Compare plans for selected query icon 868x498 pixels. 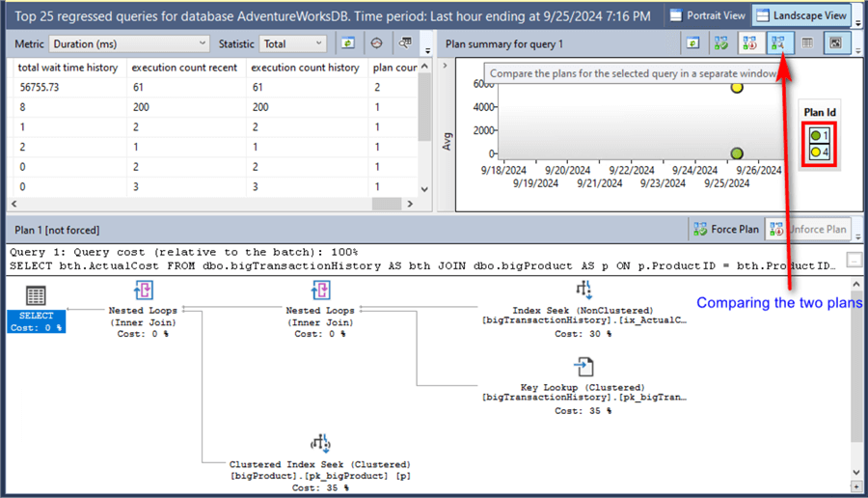click(x=778, y=43)
